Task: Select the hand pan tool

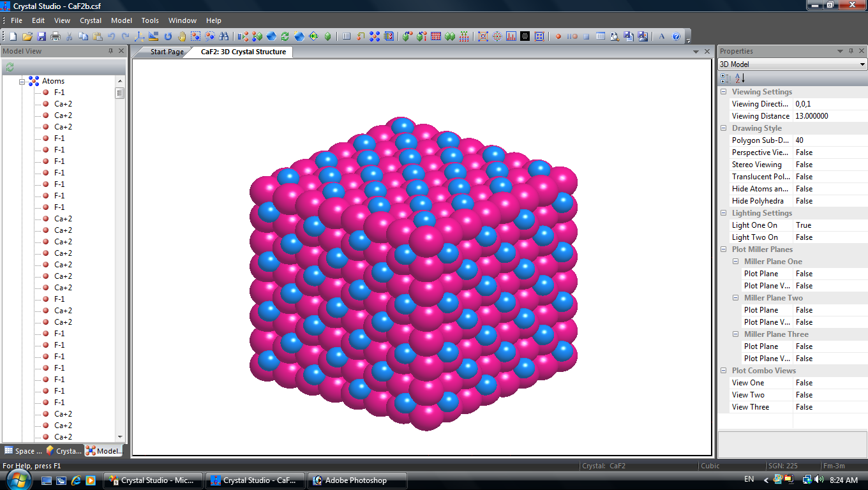Action: point(182,36)
